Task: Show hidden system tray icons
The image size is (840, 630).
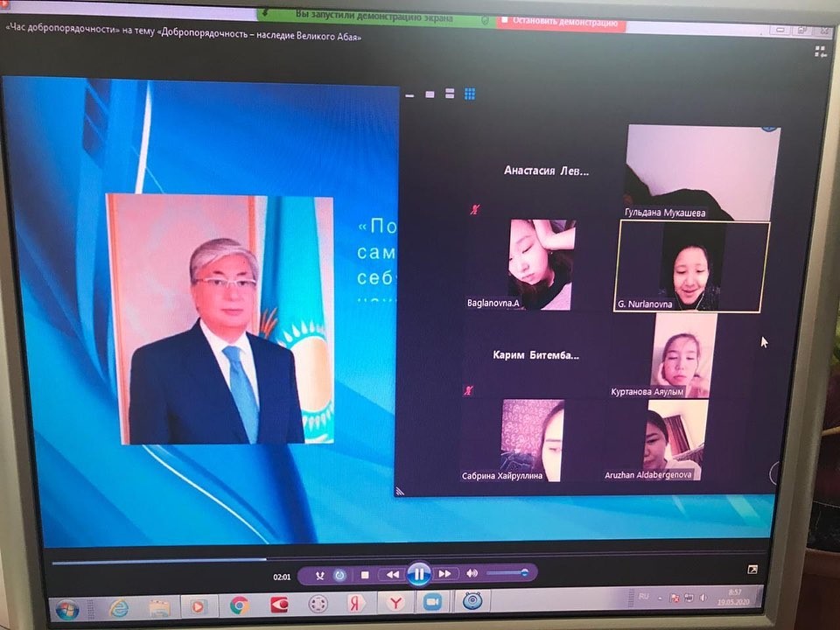Action: coord(660,598)
